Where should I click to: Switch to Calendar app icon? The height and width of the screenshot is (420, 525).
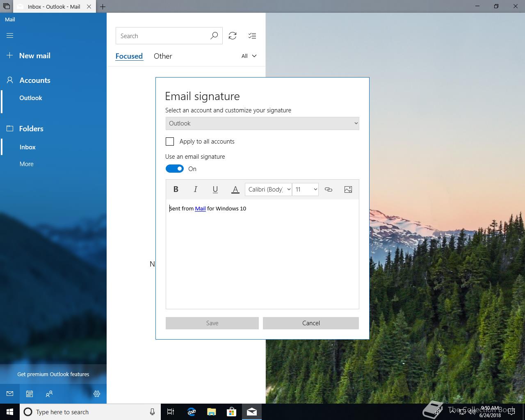tap(30, 394)
